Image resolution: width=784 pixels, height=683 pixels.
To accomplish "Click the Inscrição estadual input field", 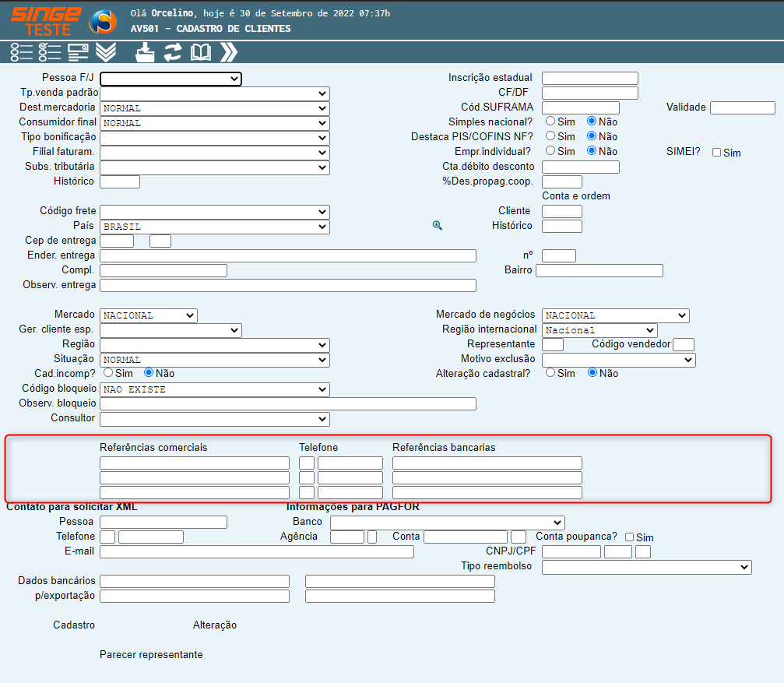I will click(x=589, y=78).
